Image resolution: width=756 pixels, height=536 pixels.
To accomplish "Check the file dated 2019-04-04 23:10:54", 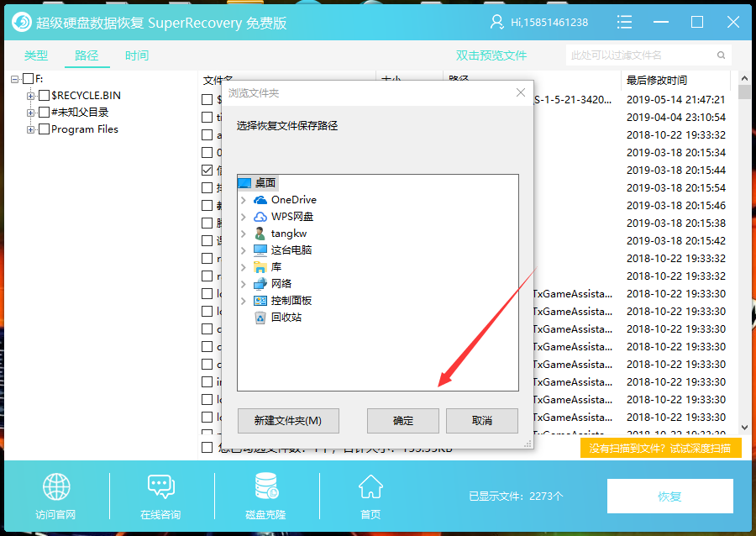I will point(207,117).
